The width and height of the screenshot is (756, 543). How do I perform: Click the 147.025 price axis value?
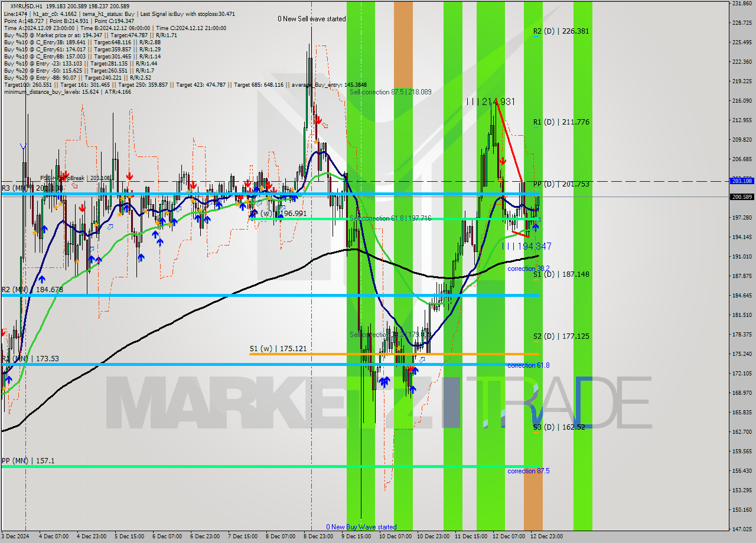(741, 529)
